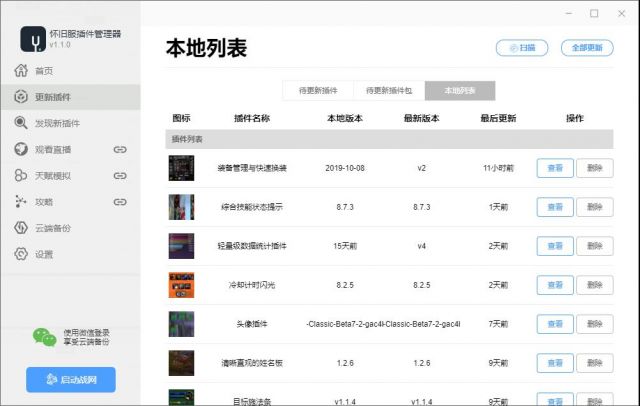Click 删除 for 冷却计时闪光 plugin
Viewport: 640px width, 406px height.
click(x=594, y=285)
